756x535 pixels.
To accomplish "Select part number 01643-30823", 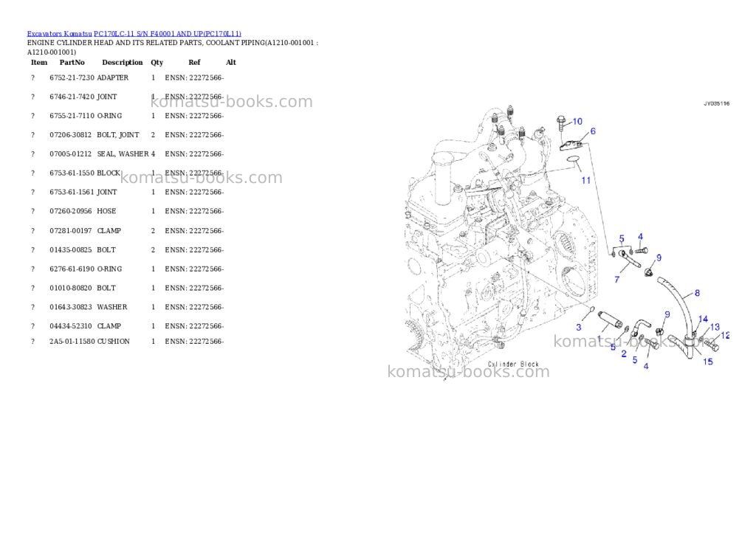I will [x=70, y=307].
